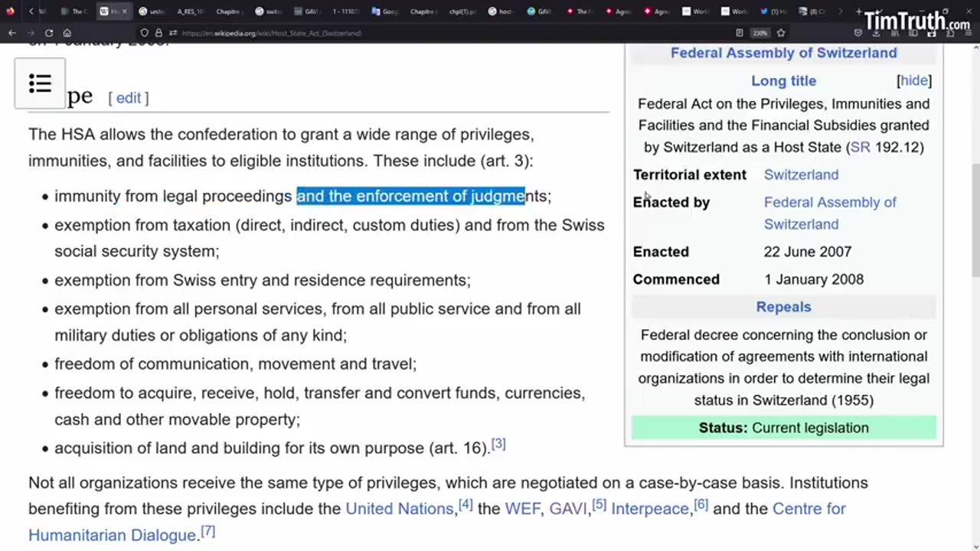
Task: Click 'freedom of communication, movement and travel' bullet
Action: point(235,364)
